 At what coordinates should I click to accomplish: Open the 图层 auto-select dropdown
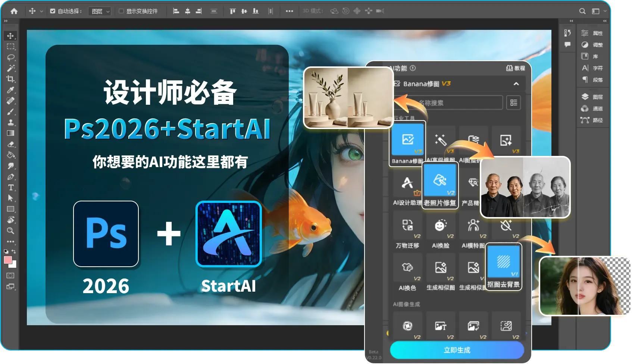pyautogui.click(x=100, y=11)
